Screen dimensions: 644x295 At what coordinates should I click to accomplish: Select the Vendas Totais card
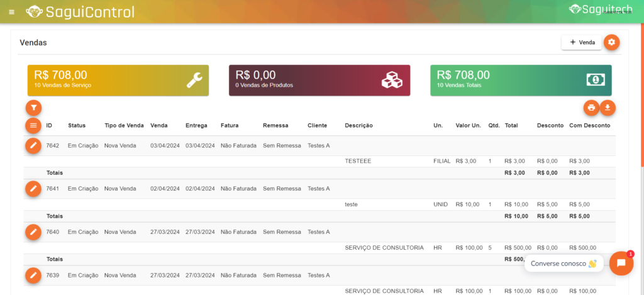coord(520,81)
